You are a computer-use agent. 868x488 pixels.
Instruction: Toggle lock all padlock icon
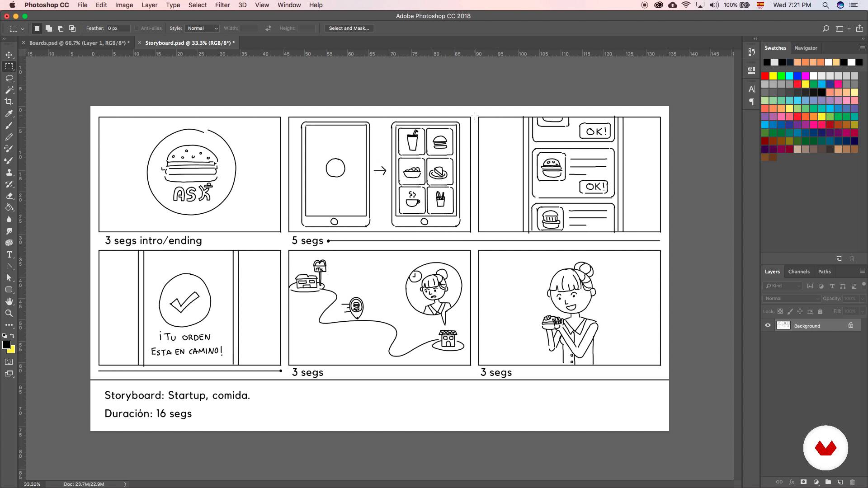click(x=820, y=311)
